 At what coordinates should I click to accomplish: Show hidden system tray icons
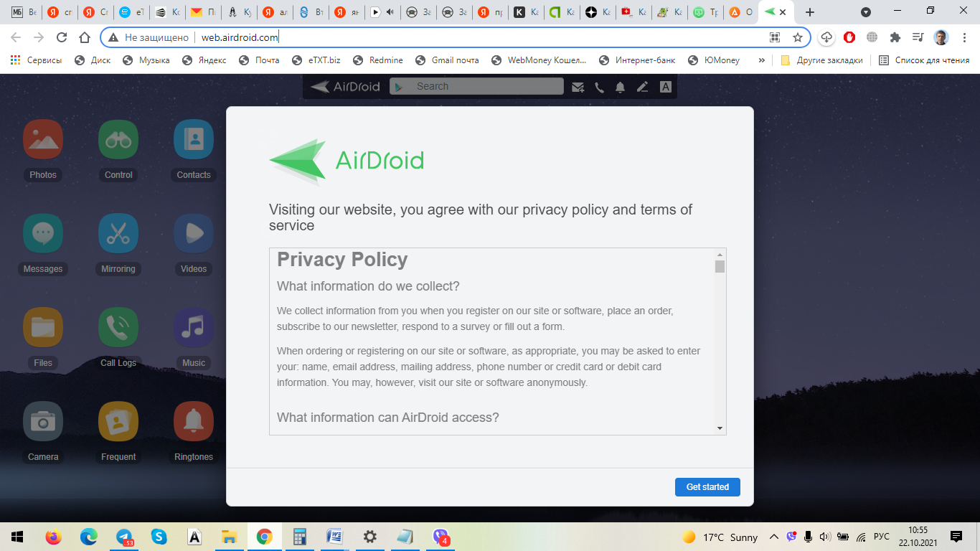coord(773,537)
